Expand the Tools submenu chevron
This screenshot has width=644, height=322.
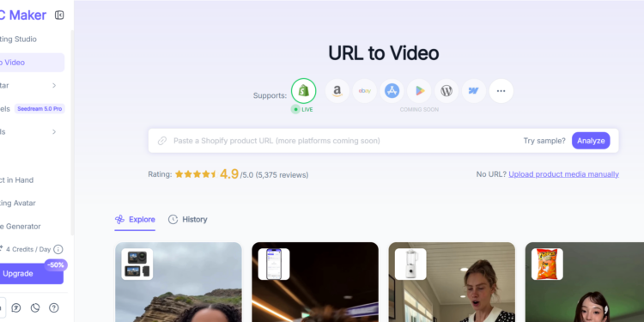tap(54, 132)
